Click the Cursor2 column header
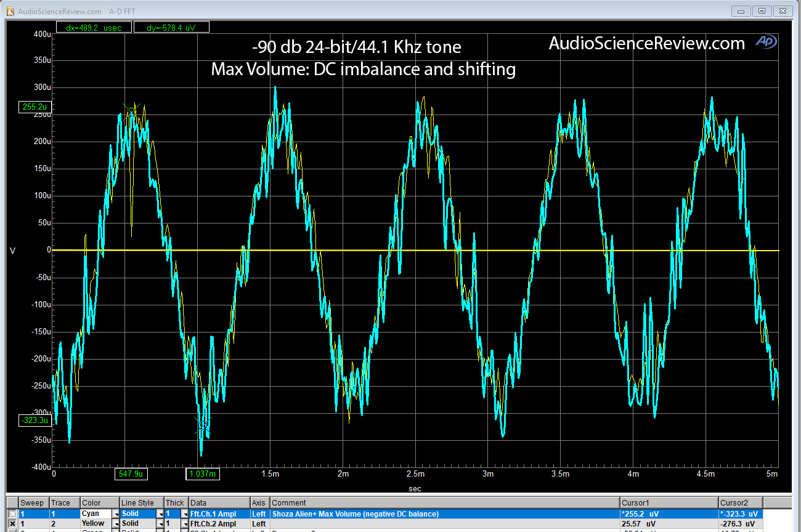801x532 pixels. pos(741,503)
